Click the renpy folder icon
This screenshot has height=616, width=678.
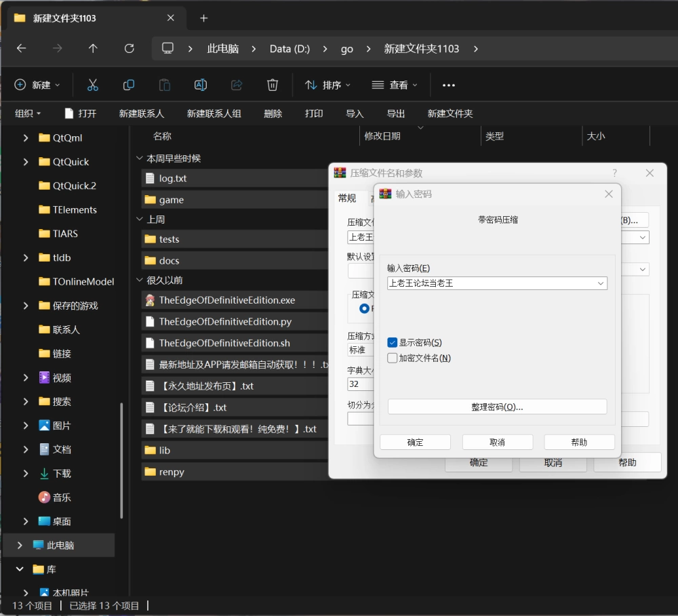(x=150, y=472)
